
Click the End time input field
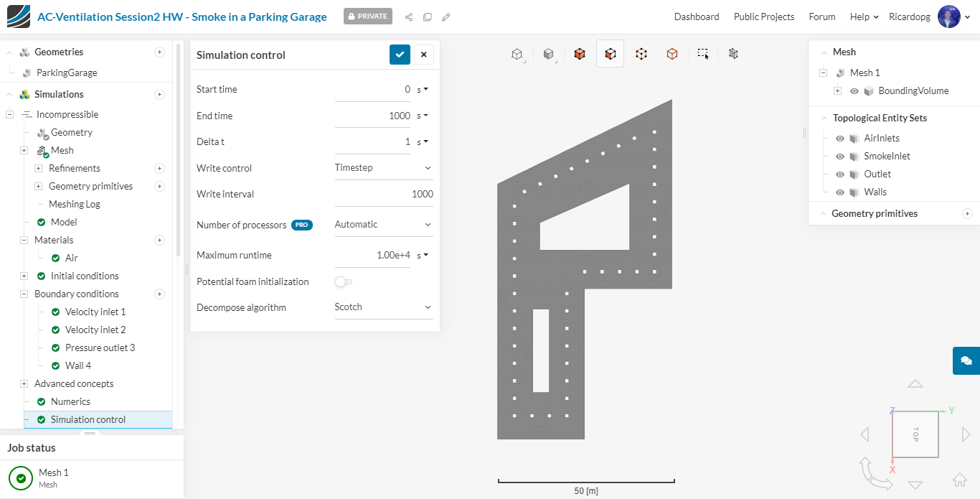pos(372,116)
